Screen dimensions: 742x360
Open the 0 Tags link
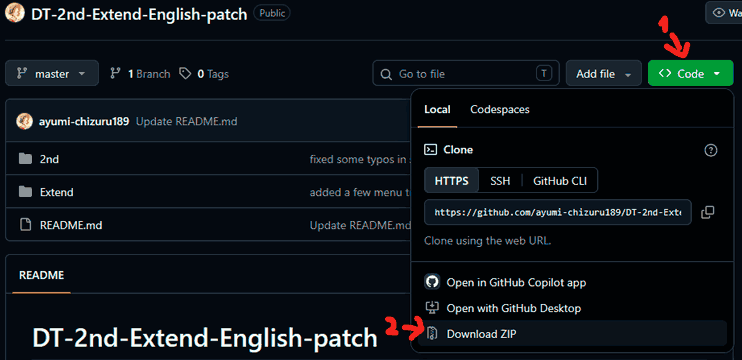204,74
